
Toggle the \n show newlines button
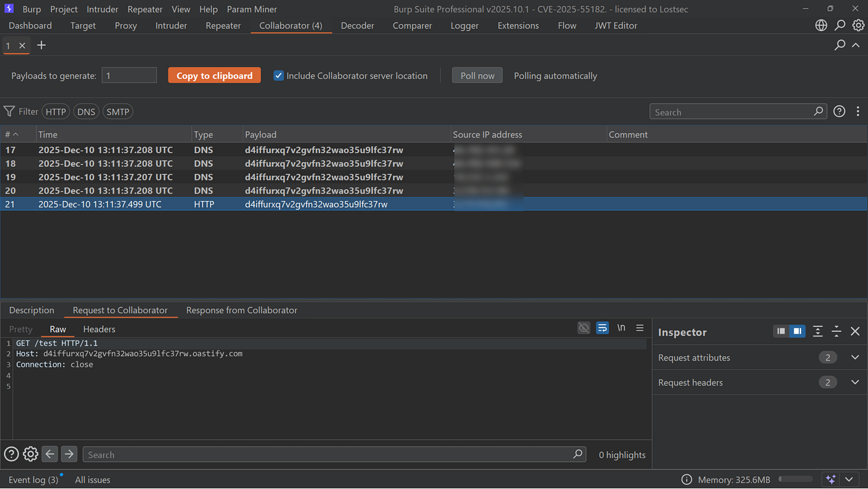pyautogui.click(x=621, y=328)
